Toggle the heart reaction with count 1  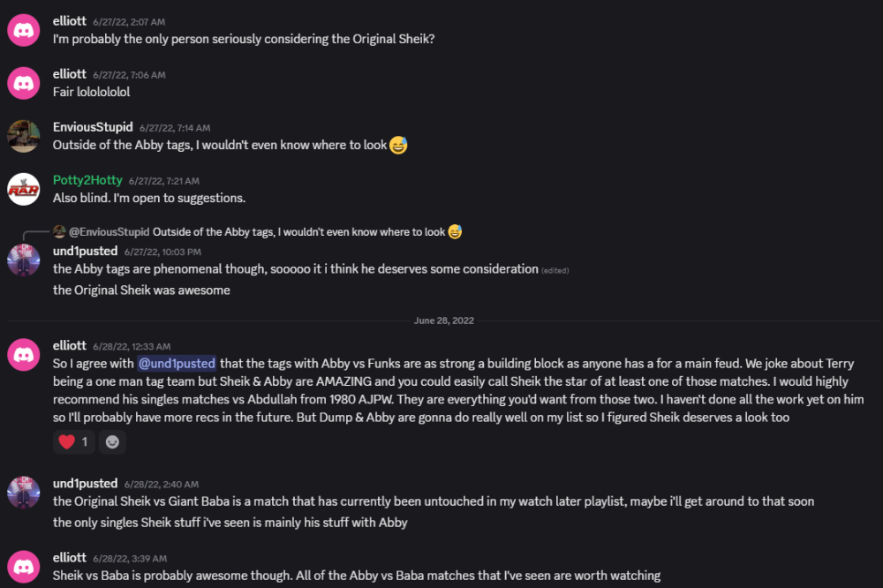pyautogui.click(x=73, y=441)
